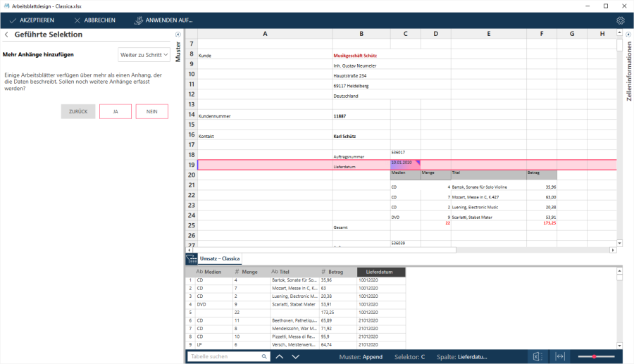Click the search magnifier icon

point(264,356)
